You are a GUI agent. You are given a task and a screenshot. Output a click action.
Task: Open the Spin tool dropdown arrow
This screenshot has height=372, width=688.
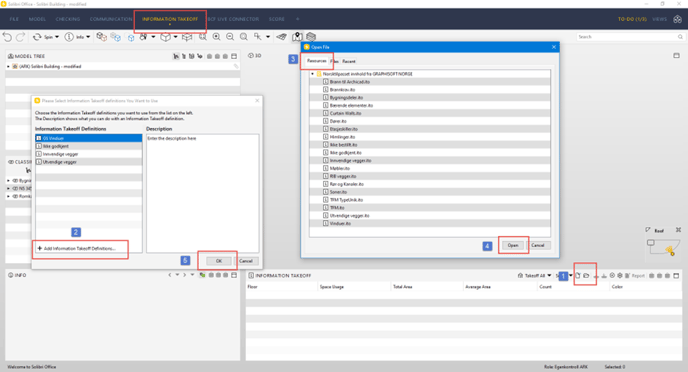coord(57,37)
